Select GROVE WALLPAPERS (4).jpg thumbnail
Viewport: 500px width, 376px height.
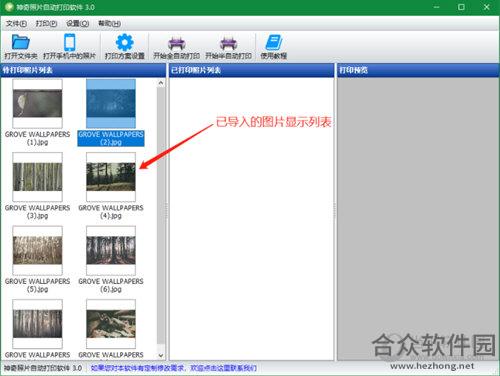pos(111,177)
